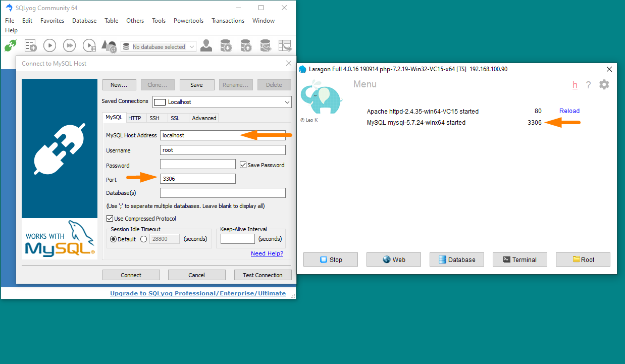Image resolution: width=625 pixels, height=364 pixels.
Task: Open the Edit menu
Action: pos(27,21)
